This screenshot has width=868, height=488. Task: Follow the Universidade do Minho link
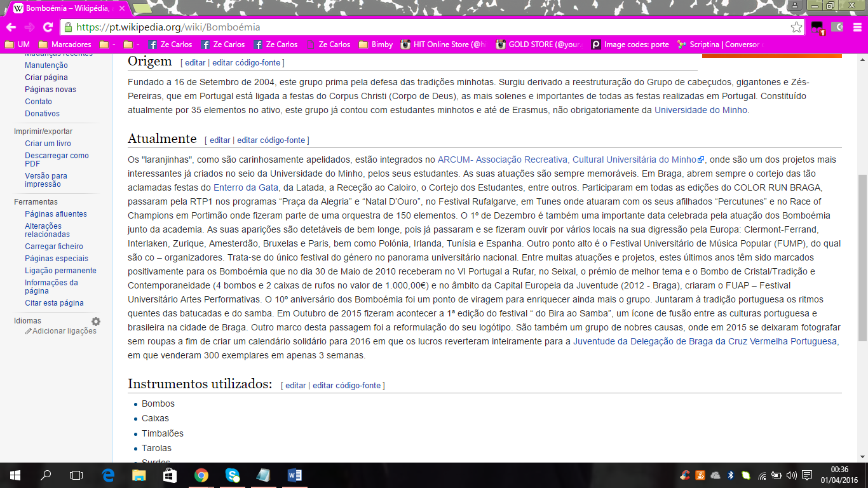tap(701, 110)
